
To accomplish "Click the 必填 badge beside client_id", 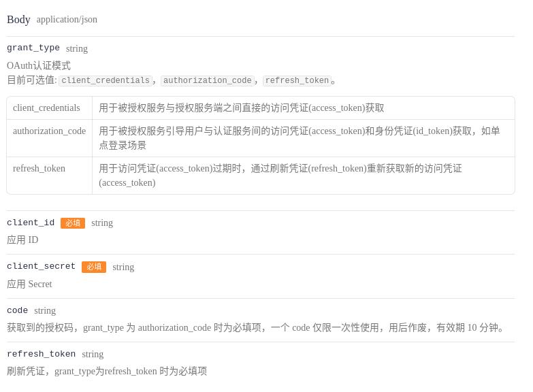I will click(73, 223).
